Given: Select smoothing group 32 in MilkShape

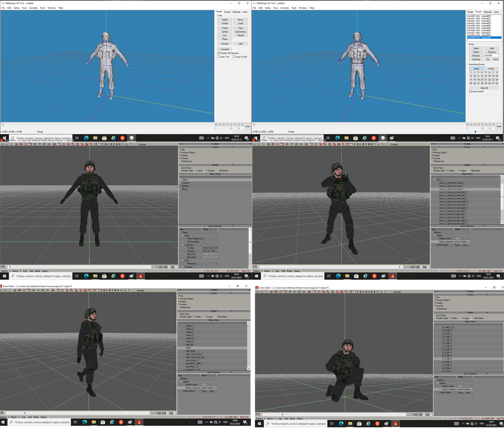Looking at the screenshot, I should tap(496, 84).
